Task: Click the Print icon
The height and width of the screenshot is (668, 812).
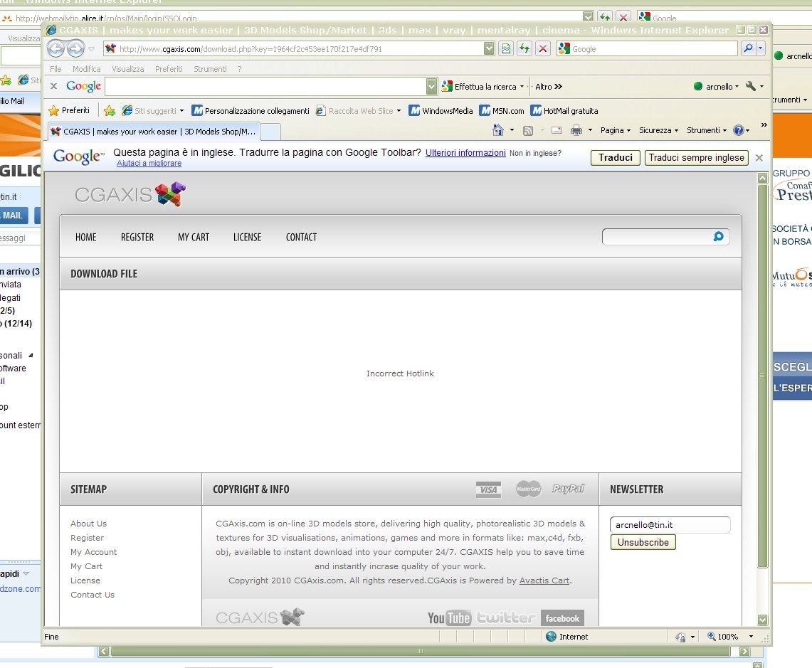Action: 576,130
